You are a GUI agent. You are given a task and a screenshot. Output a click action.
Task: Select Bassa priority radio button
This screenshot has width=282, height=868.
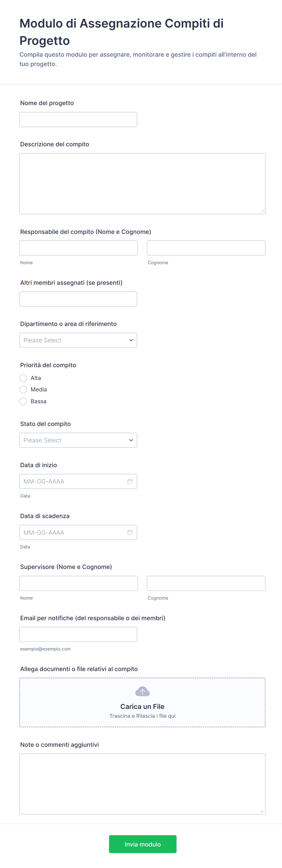pos(23,401)
